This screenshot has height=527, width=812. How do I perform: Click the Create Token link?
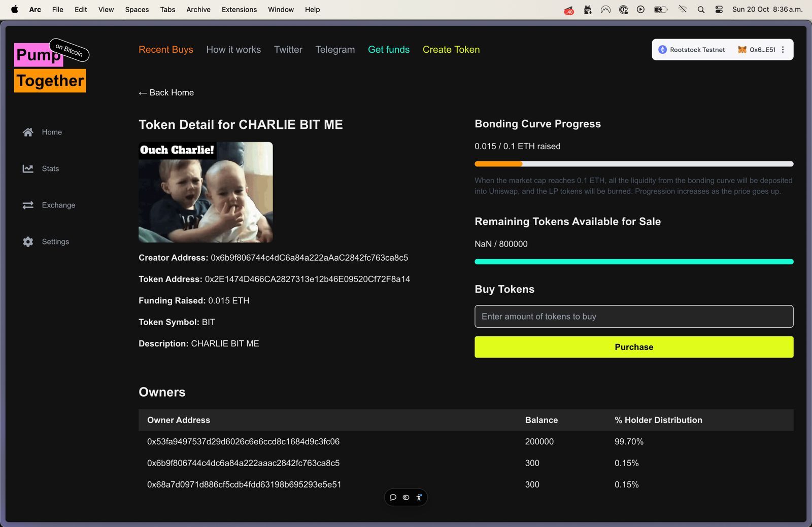pyautogui.click(x=451, y=49)
